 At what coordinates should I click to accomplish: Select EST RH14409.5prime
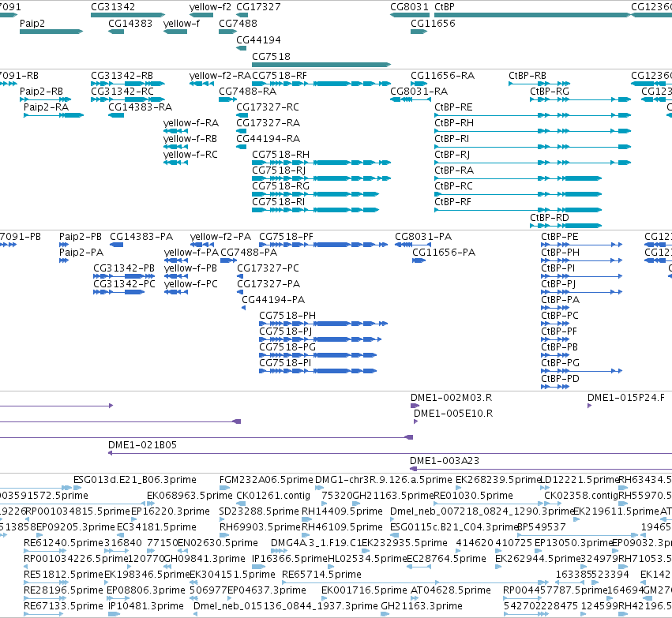(306, 519)
